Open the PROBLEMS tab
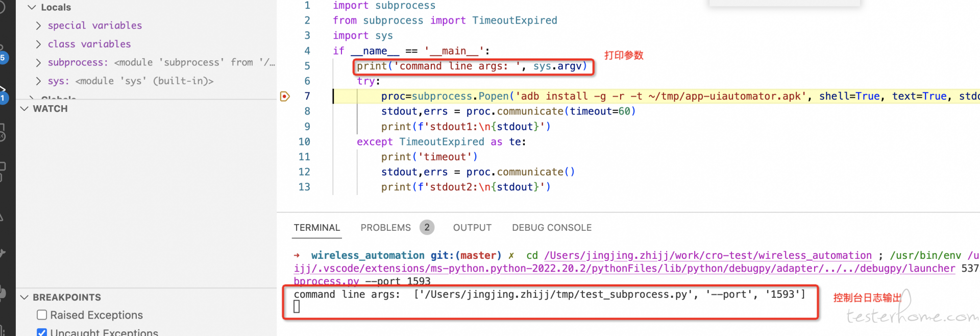Screen dimensions: 980x336 point(385,228)
